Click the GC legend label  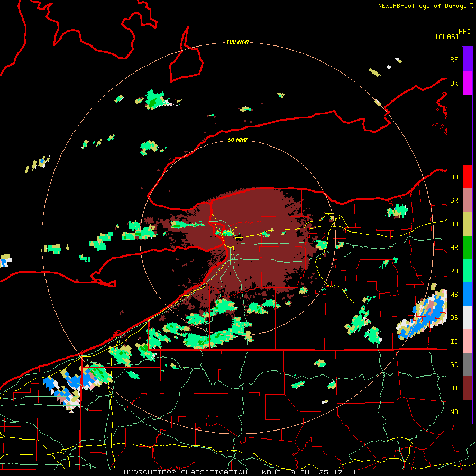click(454, 364)
